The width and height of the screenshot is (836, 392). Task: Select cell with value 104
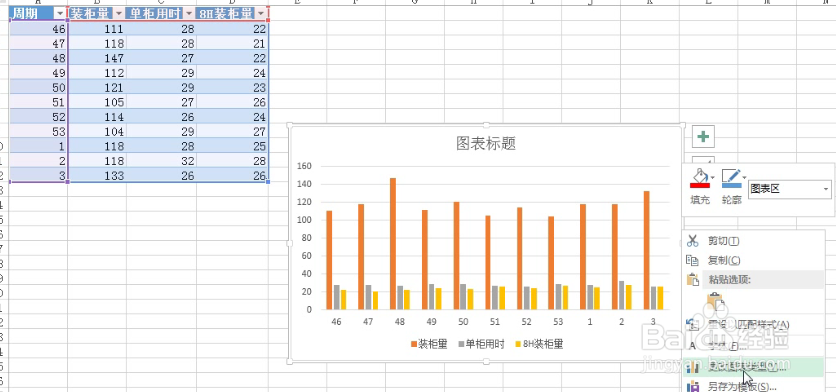[97, 131]
